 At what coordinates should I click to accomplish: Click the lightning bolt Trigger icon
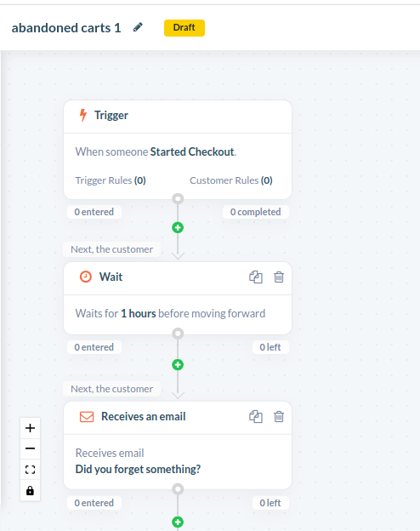(83, 115)
